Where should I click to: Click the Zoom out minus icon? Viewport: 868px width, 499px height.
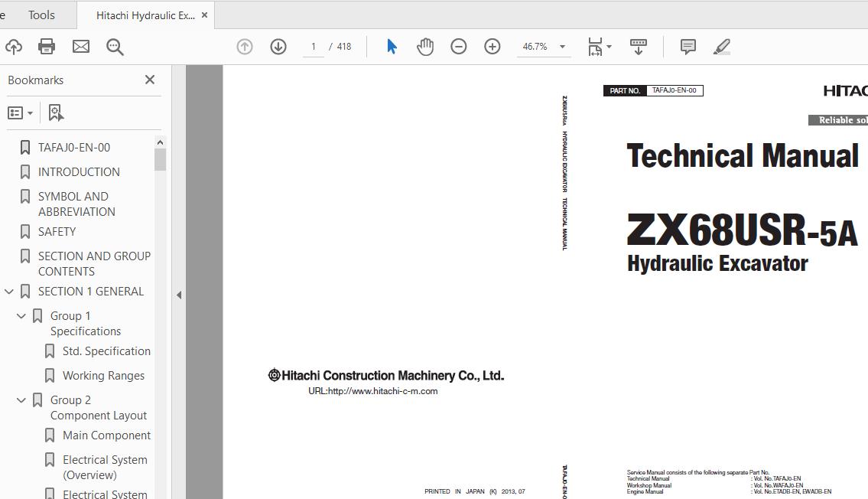(459, 47)
